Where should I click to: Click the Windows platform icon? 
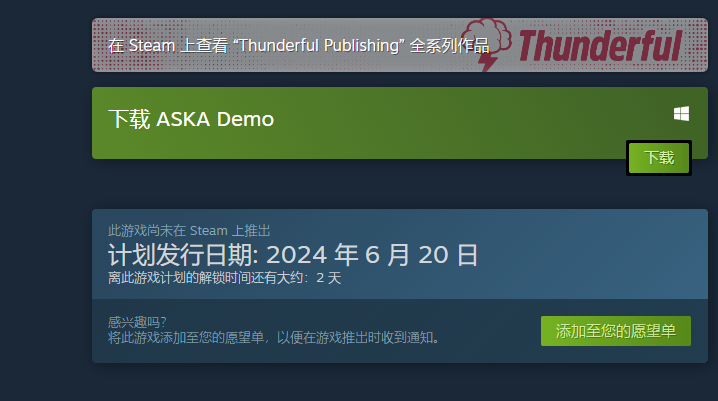681,114
